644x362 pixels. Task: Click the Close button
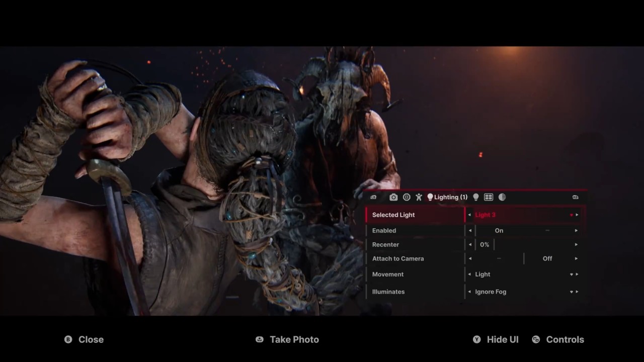(x=91, y=339)
